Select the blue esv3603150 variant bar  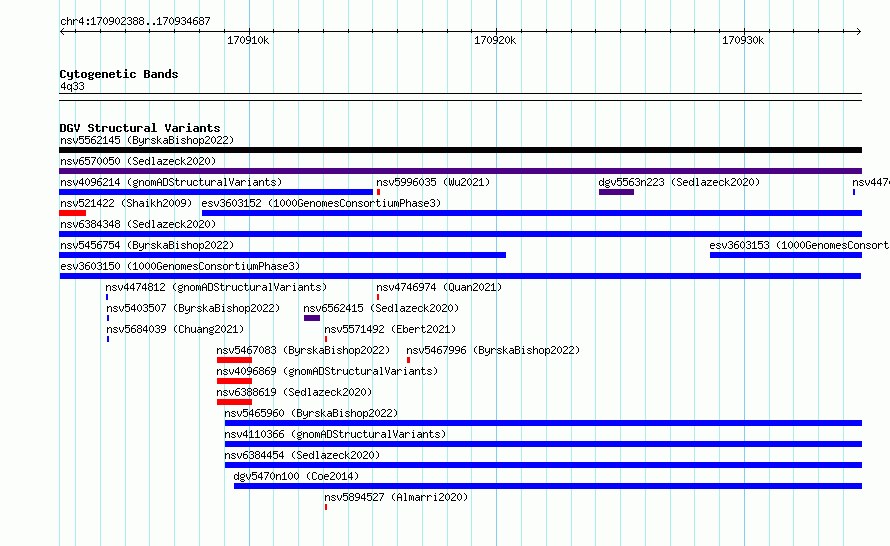(x=460, y=276)
